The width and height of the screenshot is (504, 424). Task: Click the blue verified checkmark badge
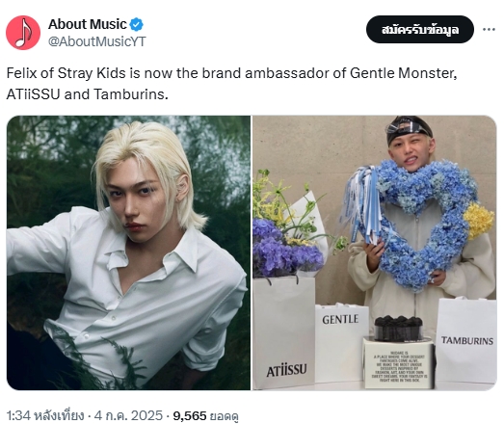[x=137, y=24]
